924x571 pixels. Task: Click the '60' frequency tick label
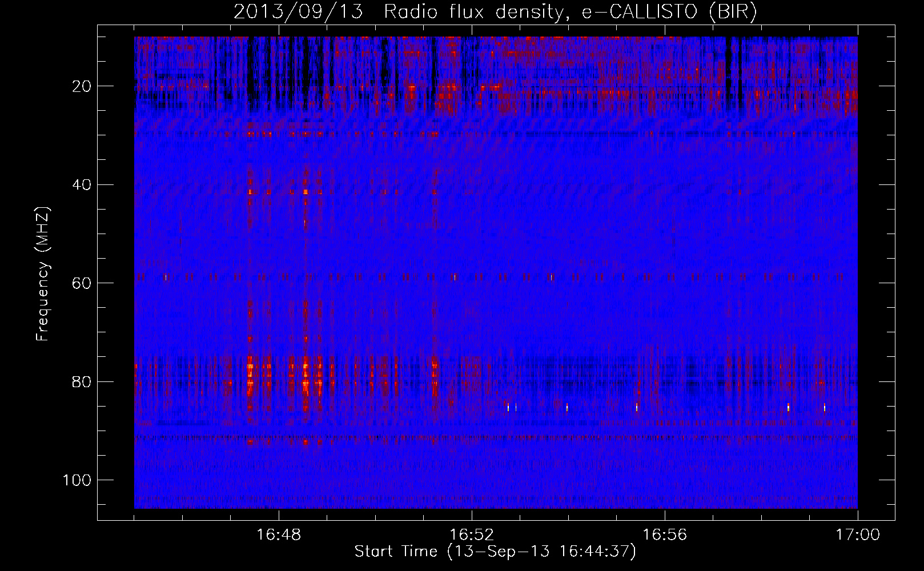point(82,283)
